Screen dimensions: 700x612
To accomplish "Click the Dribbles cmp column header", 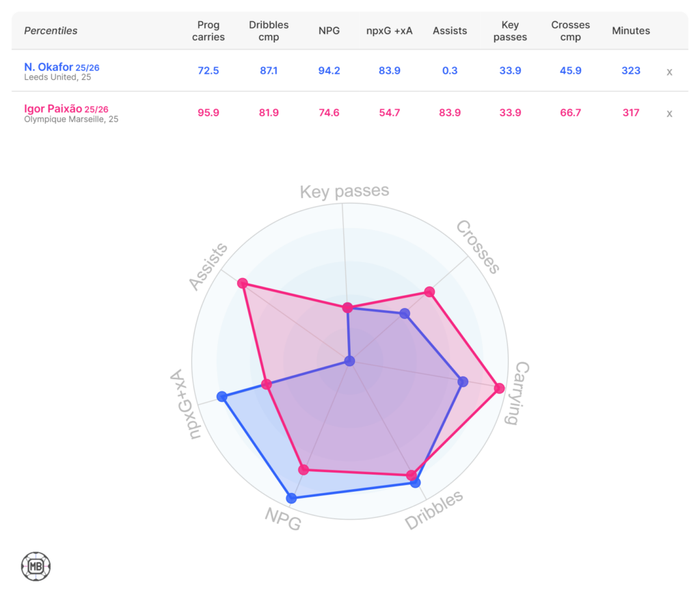I will coord(269,31).
